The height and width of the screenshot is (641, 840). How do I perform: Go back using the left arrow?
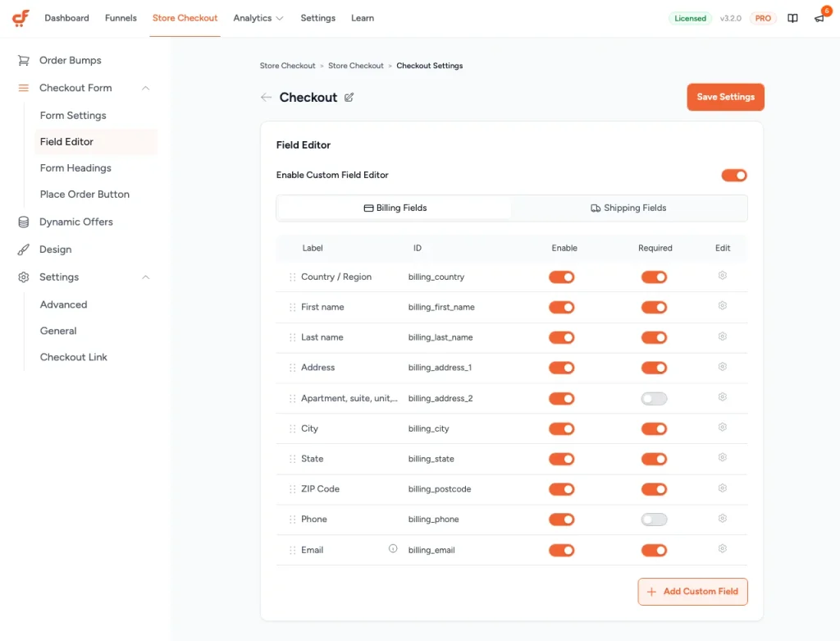(x=266, y=97)
